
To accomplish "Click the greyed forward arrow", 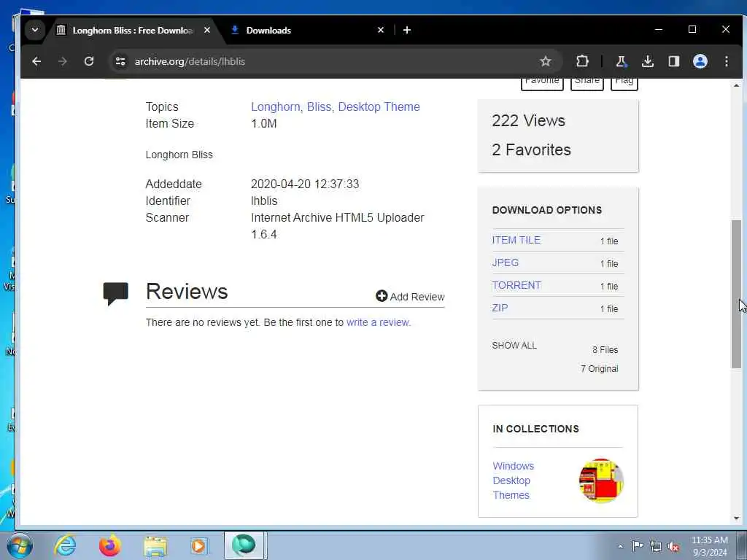I will click(63, 61).
